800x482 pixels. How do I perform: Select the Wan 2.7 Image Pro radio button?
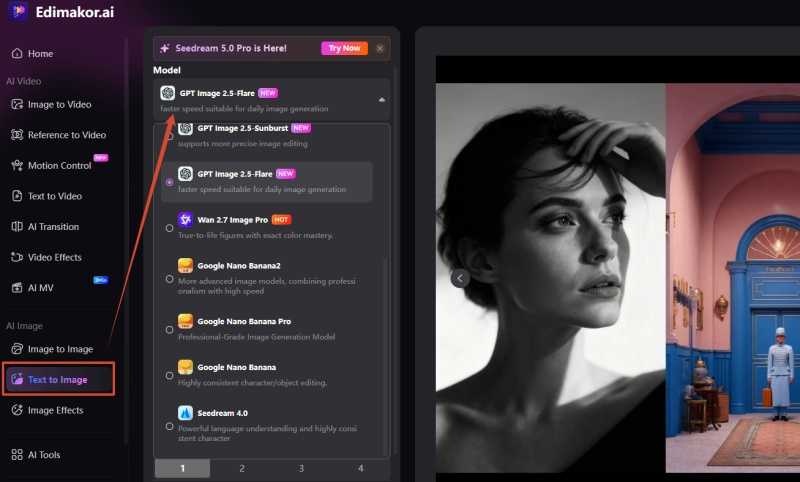[x=169, y=228]
